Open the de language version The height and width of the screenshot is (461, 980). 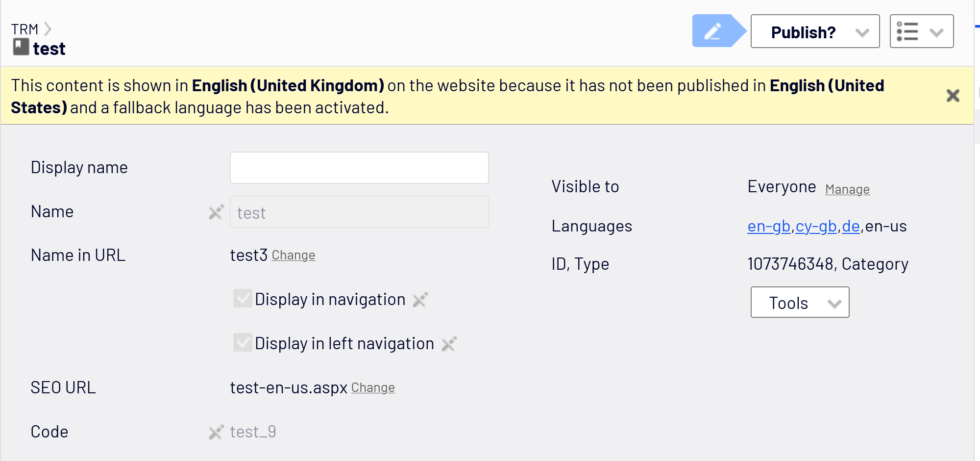pos(851,226)
